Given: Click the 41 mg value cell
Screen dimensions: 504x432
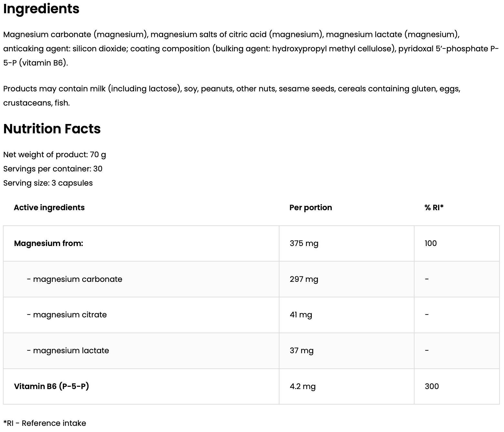Looking at the screenshot, I should [301, 315].
